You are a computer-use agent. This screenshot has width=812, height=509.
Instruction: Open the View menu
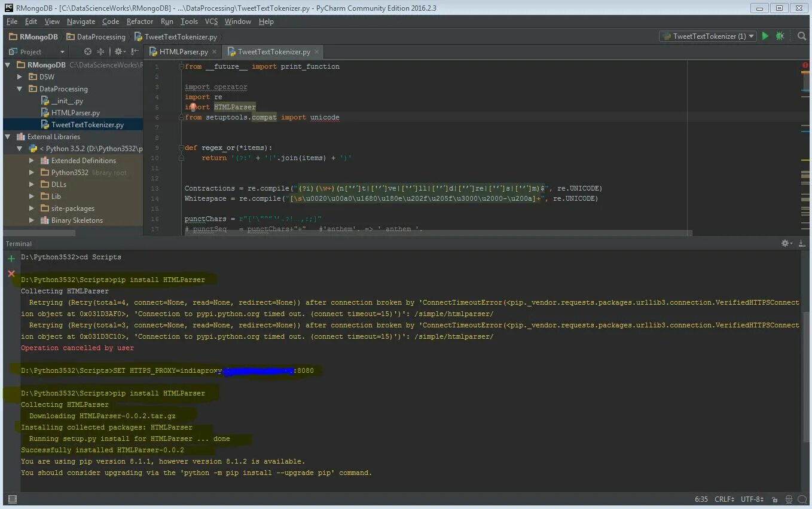tap(52, 21)
